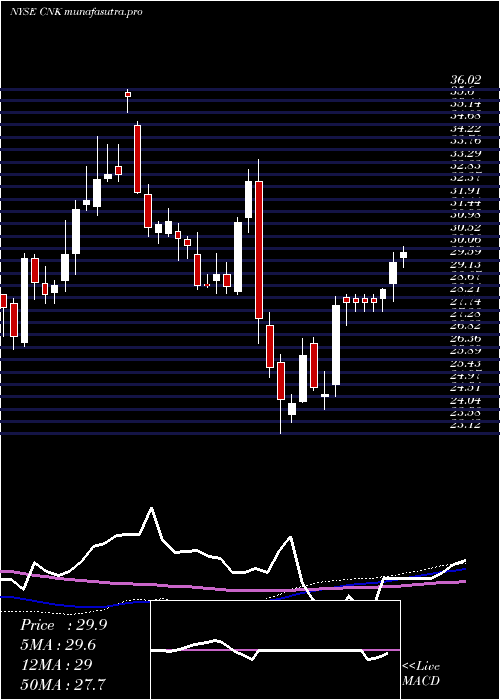Click the Price : 29.9 readout
The height and width of the screenshot is (700, 500).
pos(63,625)
